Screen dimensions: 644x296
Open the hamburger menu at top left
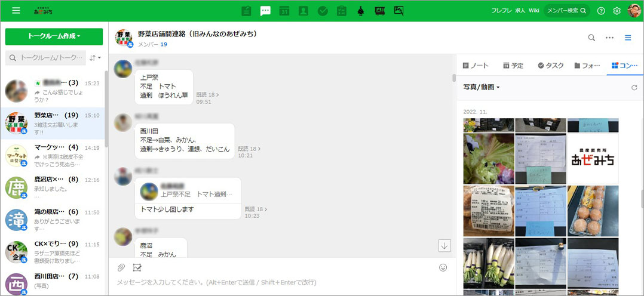coord(16,11)
